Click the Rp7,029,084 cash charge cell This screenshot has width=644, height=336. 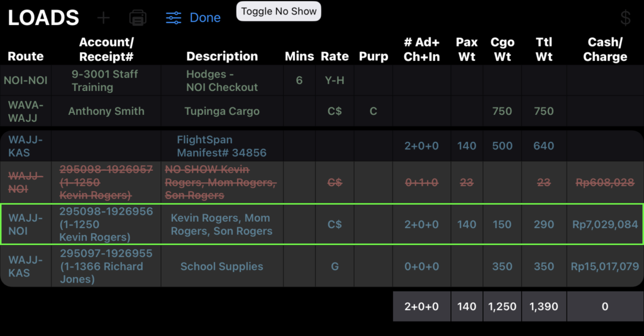point(604,224)
